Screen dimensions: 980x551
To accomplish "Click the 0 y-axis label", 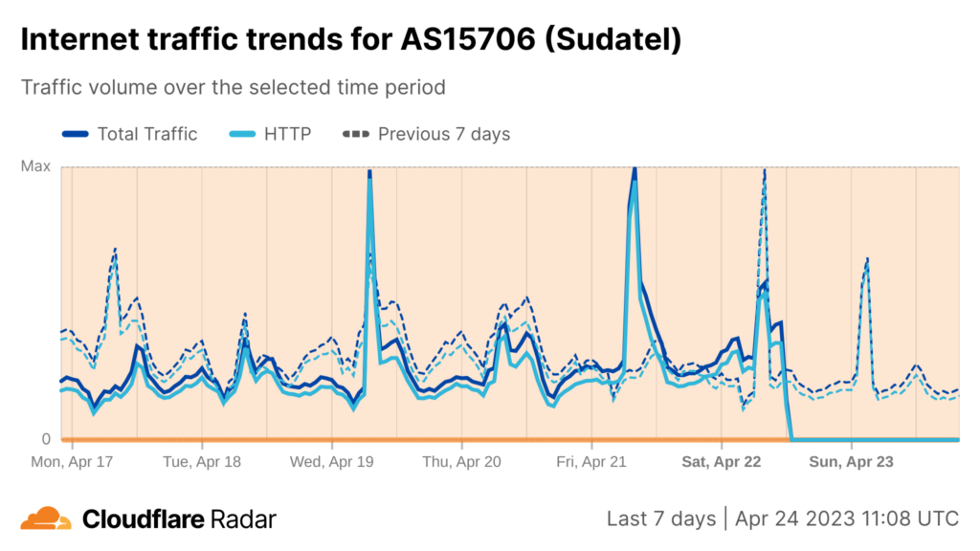I will (x=44, y=439).
